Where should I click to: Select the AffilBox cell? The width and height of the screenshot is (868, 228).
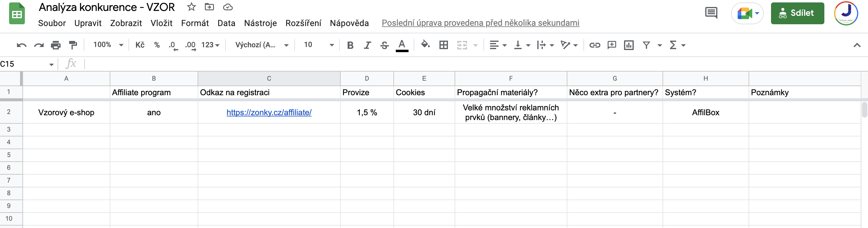point(706,112)
